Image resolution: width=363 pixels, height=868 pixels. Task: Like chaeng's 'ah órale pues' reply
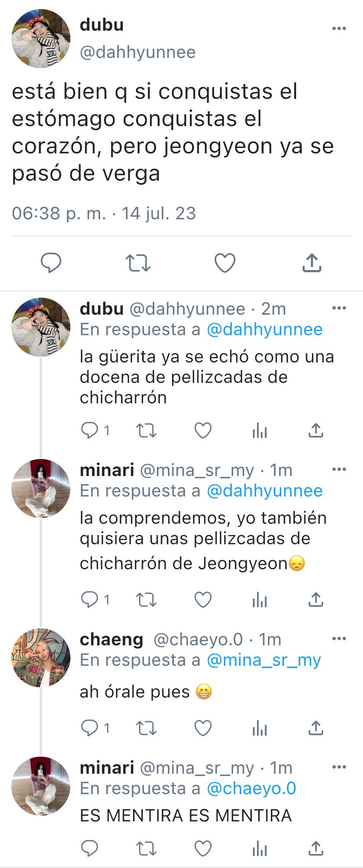(203, 728)
